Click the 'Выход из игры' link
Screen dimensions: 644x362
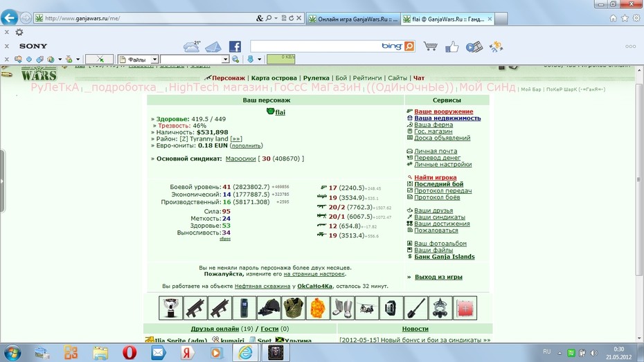pos(438,277)
